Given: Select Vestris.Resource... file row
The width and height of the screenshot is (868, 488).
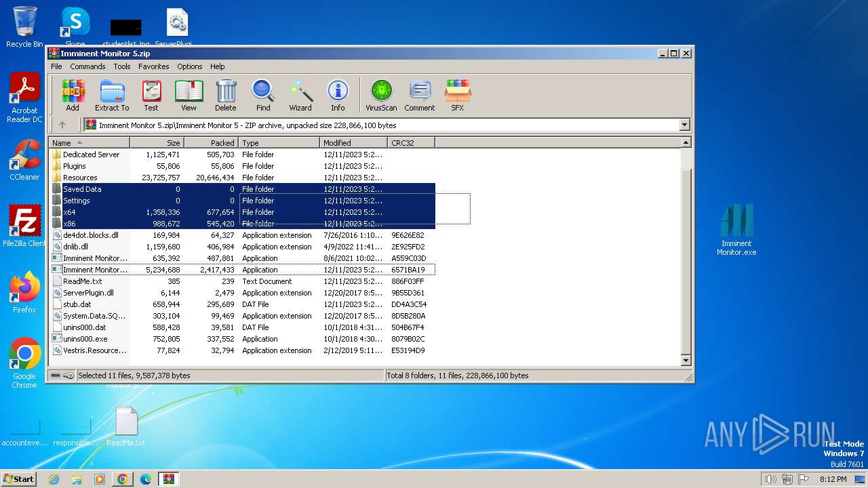Looking at the screenshot, I should pos(242,350).
